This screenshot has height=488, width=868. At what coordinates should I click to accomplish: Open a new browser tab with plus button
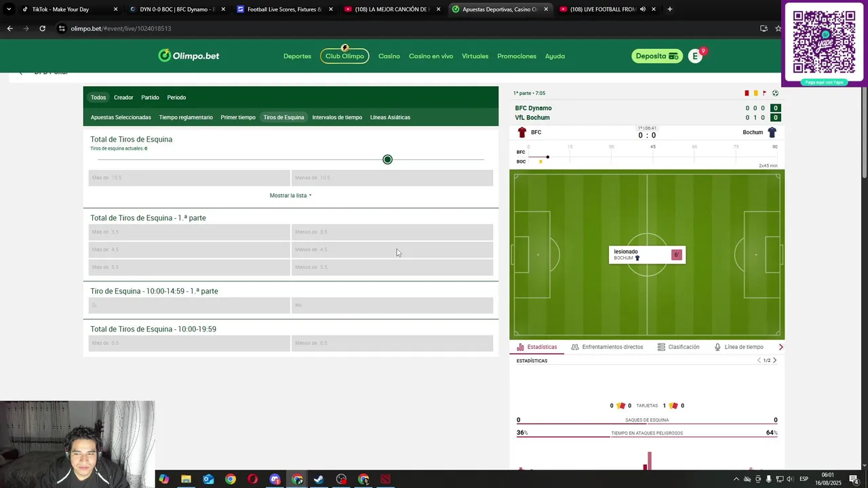click(x=669, y=9)
